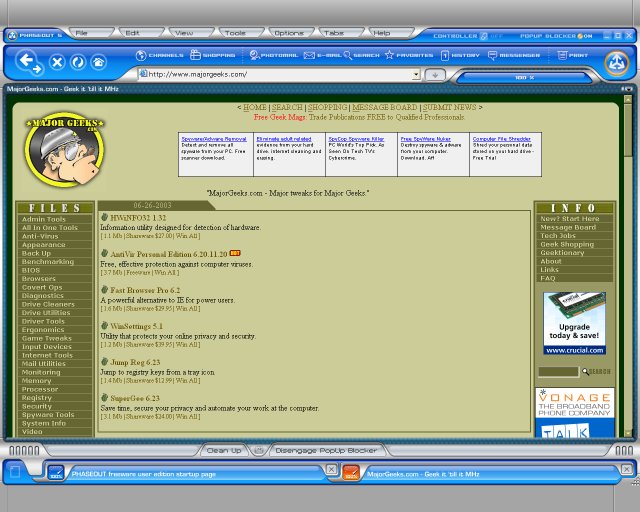Click the new tab icon at bottom left
This screenshot has width=640, height=512.
point(15,472)
